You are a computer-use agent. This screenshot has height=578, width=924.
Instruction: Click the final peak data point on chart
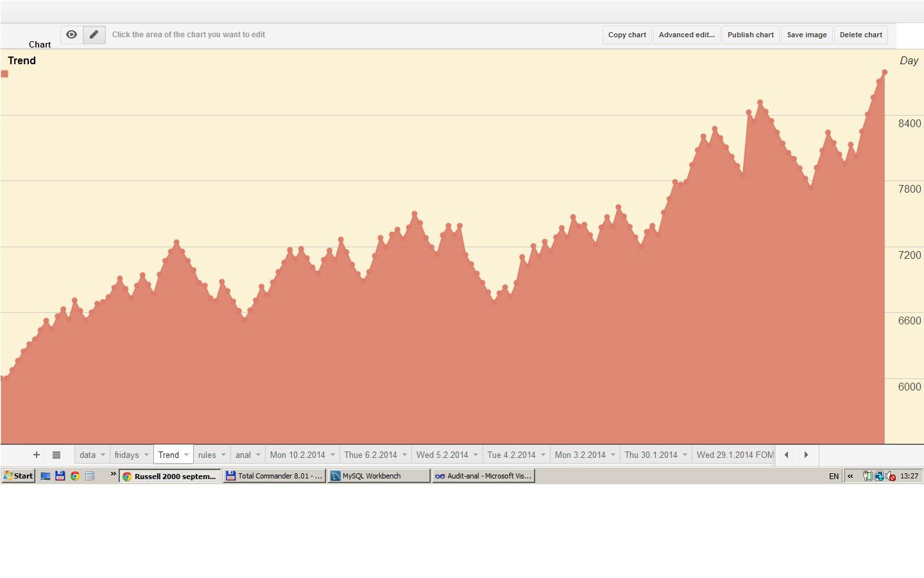coord(884,73)
